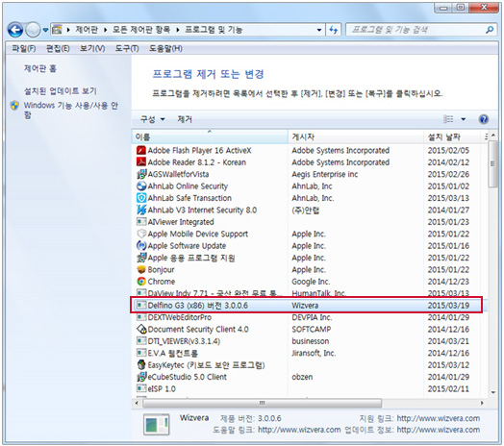Sort by the 게시자 column header
This screenshot has height=446, width=504.
[356, 137]
